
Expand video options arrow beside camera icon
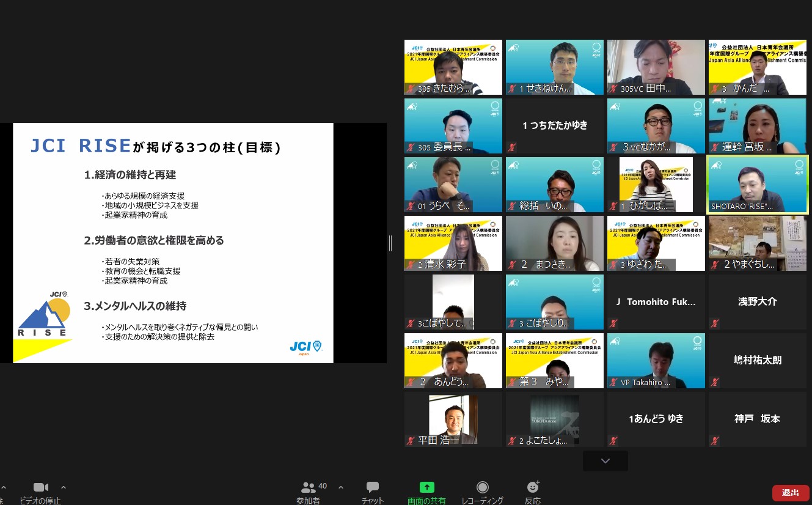64,487
